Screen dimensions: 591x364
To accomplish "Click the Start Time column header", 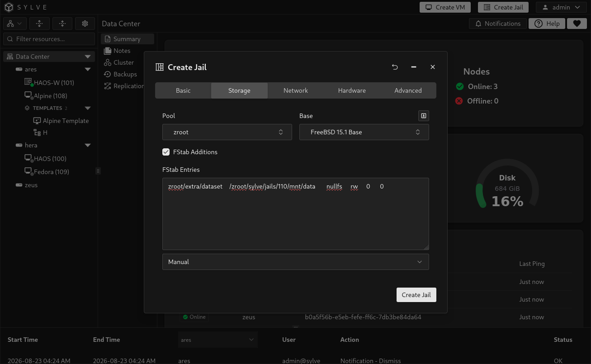I will pyautogui.click(x=23, y=340).
